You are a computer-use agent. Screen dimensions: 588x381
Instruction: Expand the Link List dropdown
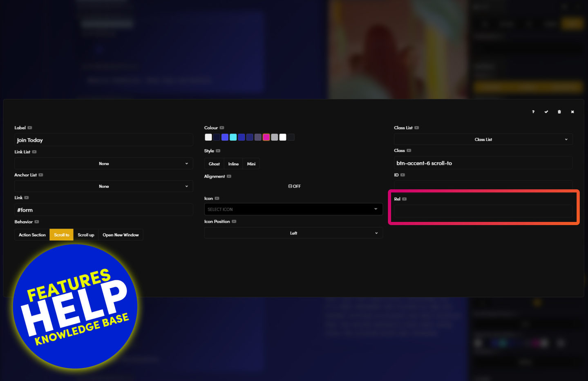[104, 164]
